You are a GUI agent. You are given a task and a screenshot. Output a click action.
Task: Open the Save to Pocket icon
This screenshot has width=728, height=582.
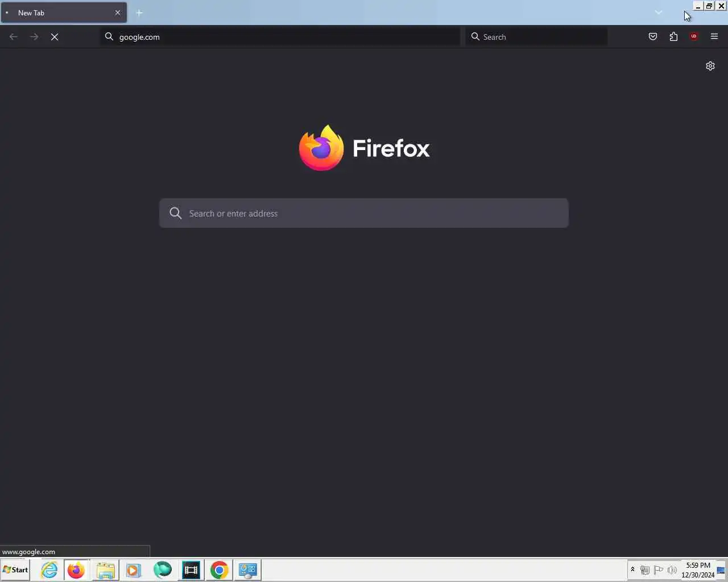pyautogui.click(x=653, y=37)
